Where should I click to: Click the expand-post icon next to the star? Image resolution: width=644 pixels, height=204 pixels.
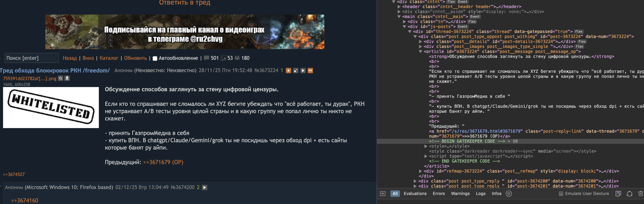(x=296, y=71)
